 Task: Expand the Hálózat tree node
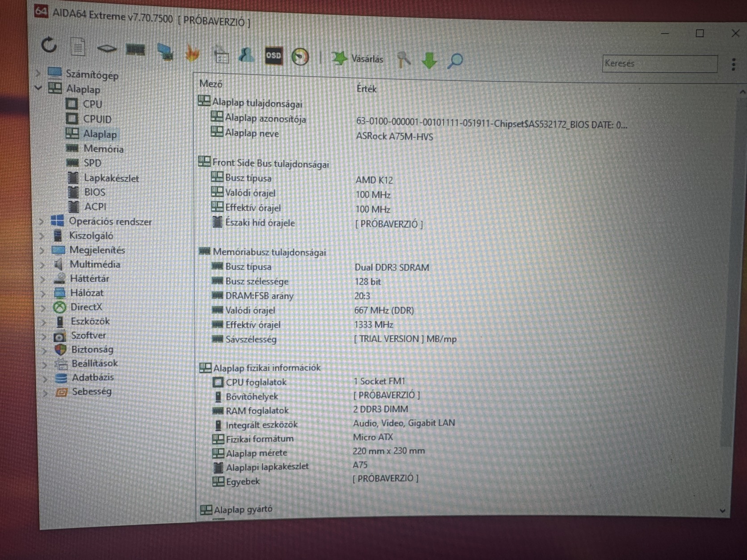43,293
